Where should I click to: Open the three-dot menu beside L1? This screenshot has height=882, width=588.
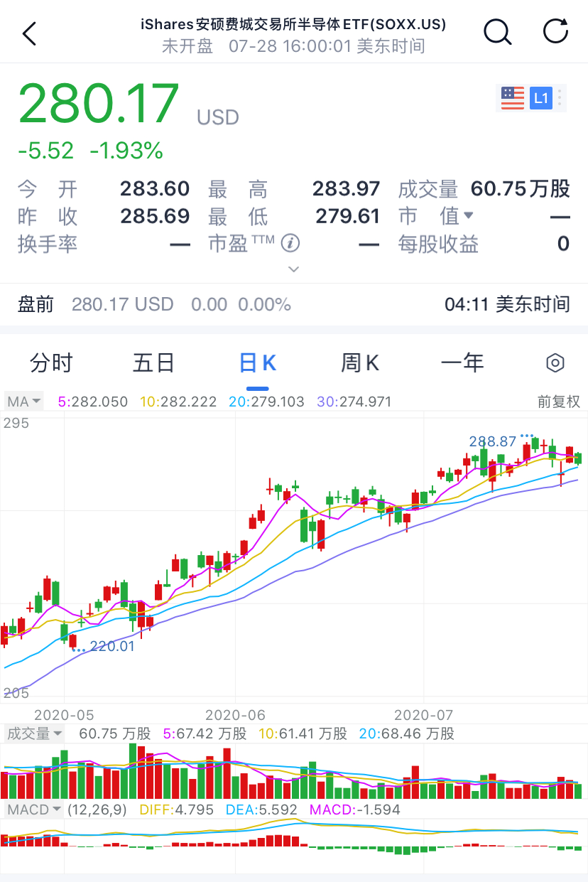560,98
